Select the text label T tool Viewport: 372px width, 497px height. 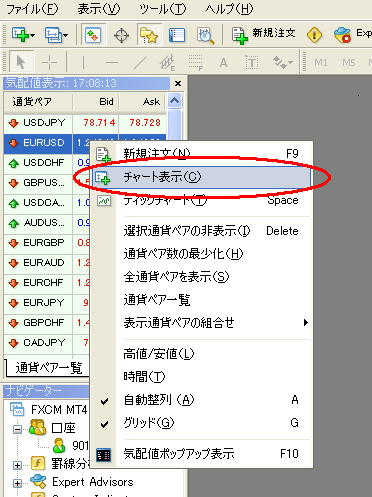click(252, 62)
